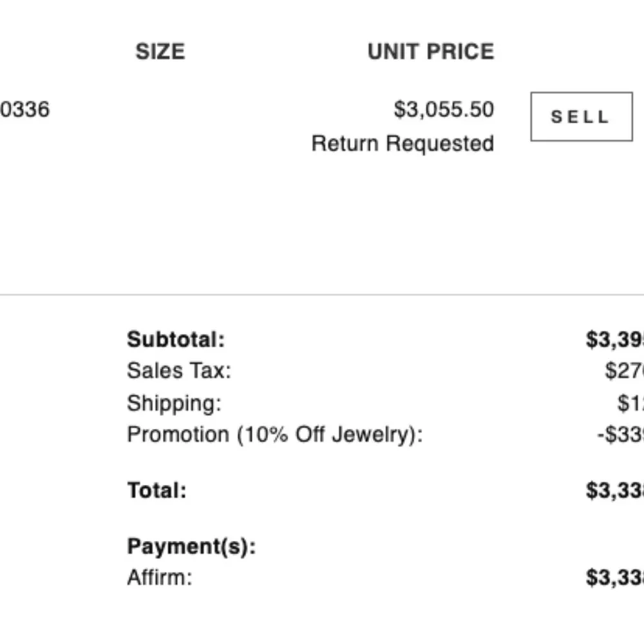Click the UNIT PRICE column header
644x644 pixels.
pyautogui.click(x=430, y=52)
